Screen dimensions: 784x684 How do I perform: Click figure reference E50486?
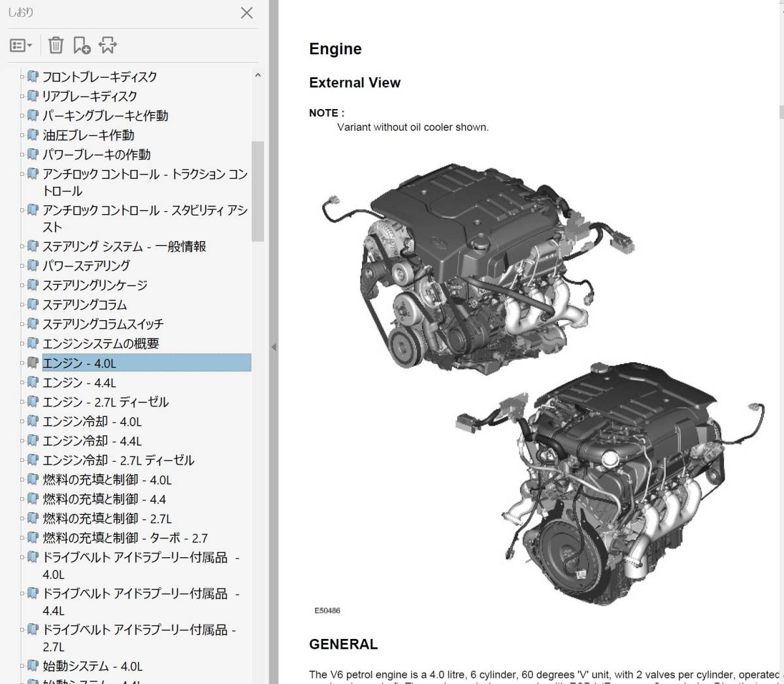pos(327,611)
